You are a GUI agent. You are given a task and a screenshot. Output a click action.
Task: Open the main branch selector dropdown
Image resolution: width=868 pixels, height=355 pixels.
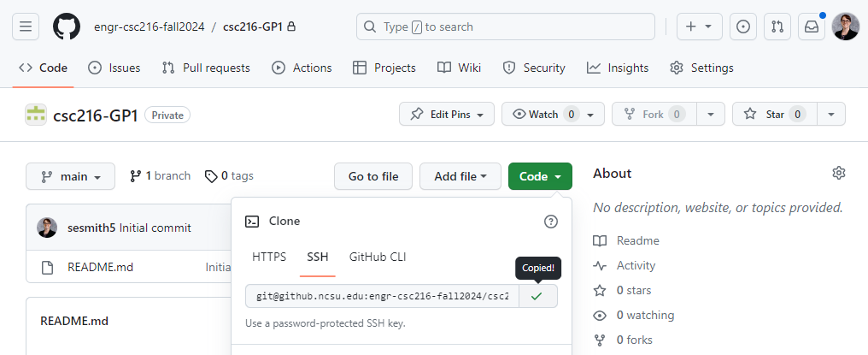click(70, 176)
